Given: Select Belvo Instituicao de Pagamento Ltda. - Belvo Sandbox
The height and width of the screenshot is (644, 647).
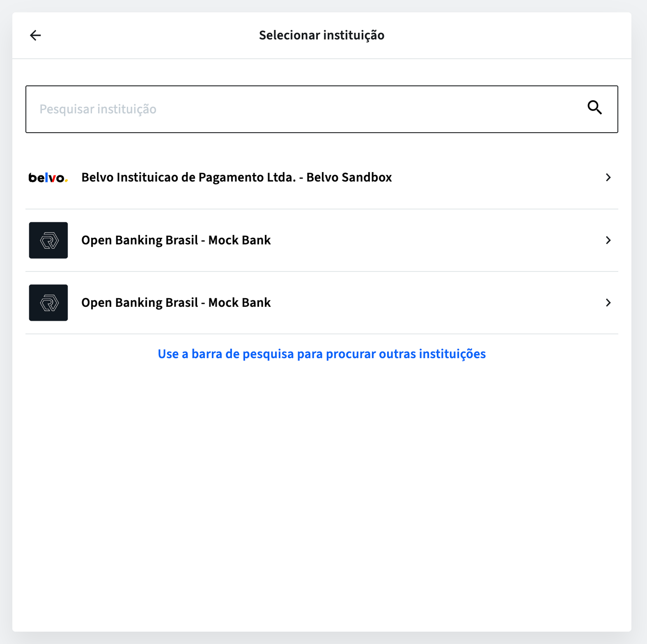Looking at the screenshot, I should [322, 177].
